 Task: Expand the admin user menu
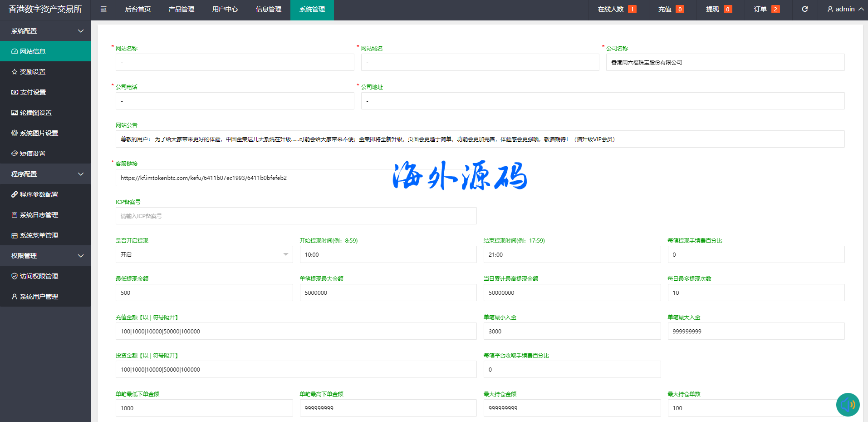pyautogui.click(x=845, y=9)
